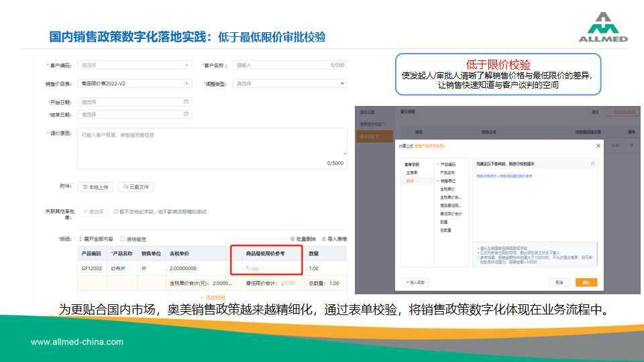Image resolution: width=644 pixels, height=362 pixels.
Task: Click the formula expression 明细.含税单价
Action: point(486,176)
